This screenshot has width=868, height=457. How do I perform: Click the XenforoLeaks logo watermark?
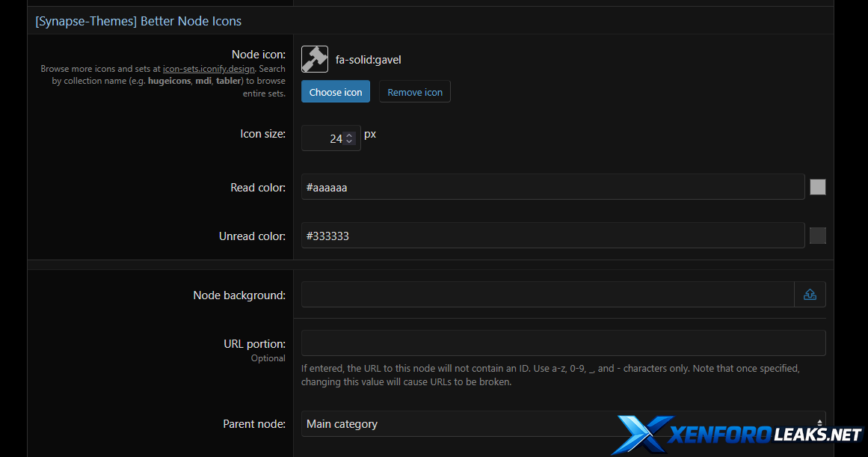coord(736,435)
